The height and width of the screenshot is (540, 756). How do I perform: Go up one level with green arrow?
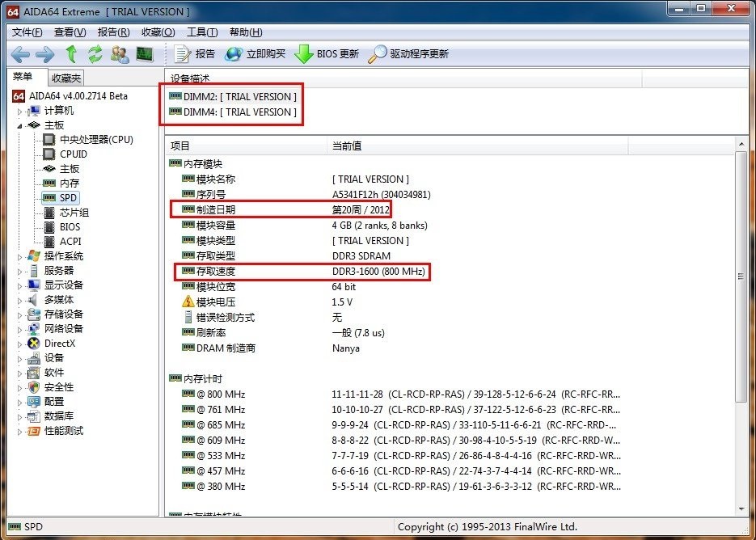71,54
